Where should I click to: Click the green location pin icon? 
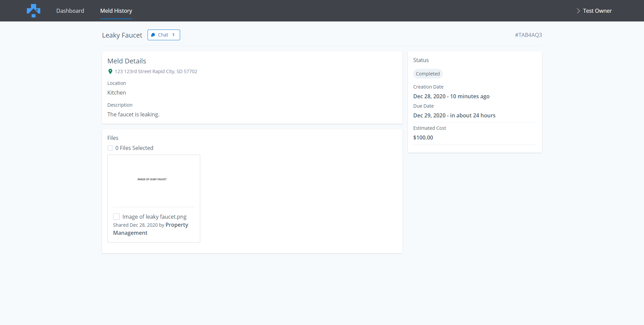point(110,71)
